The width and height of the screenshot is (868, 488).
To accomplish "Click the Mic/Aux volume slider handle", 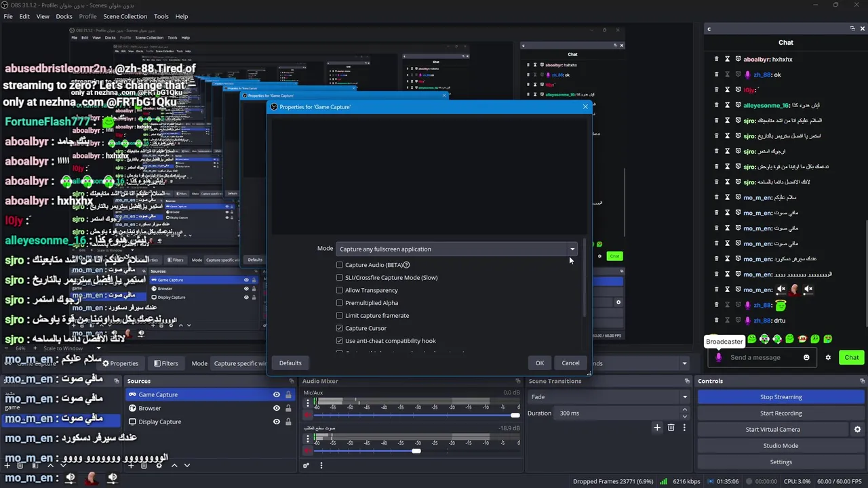I will click(x=515, y=415).
